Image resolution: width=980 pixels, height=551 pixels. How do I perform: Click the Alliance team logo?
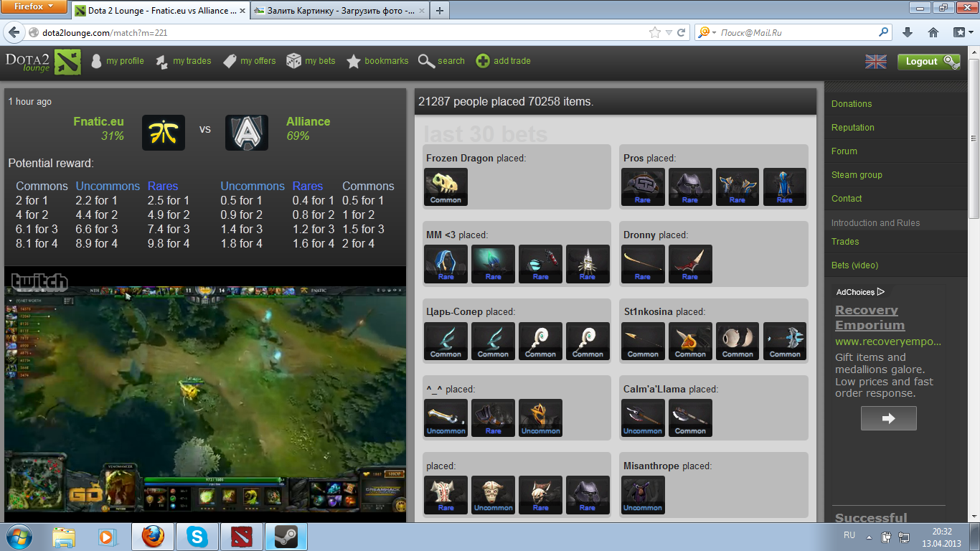tap(247, 133)
